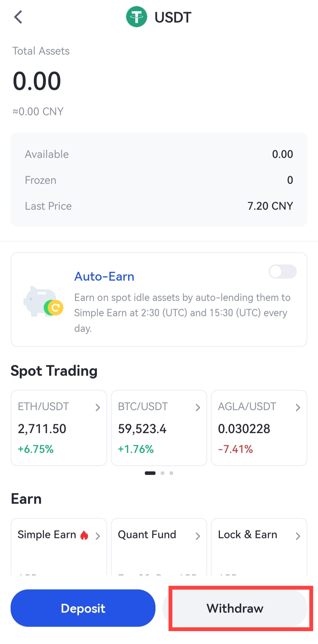Tap the Simple Earn flame icon
The image size is (318, 644).
tap(85, 535)
